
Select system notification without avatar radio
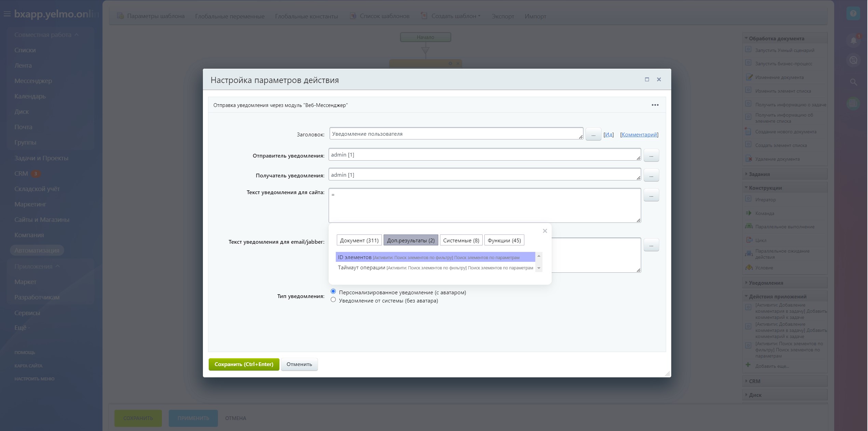tap(333, 300)
